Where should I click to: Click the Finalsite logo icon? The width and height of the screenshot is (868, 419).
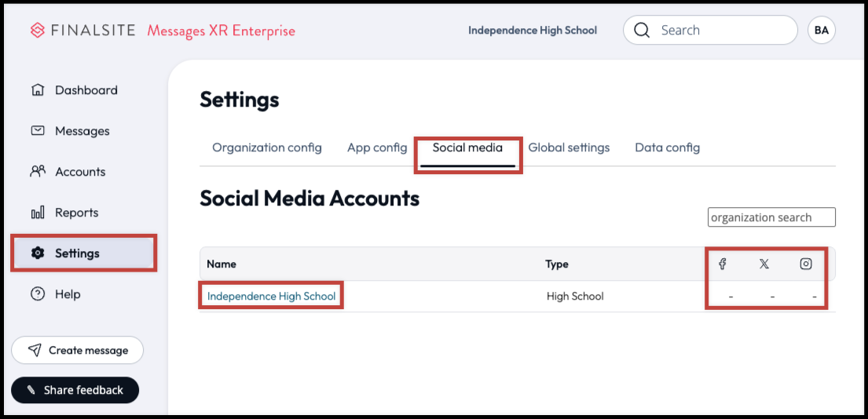38,31
